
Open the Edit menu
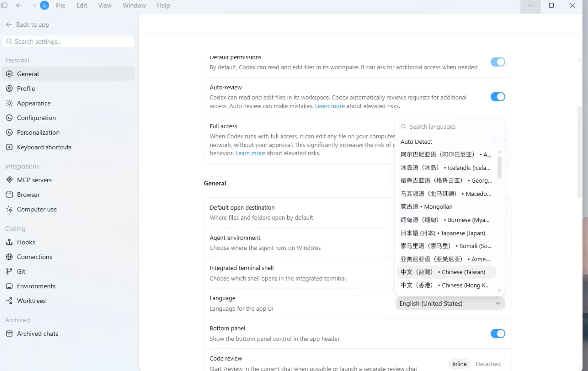(82, 5)
